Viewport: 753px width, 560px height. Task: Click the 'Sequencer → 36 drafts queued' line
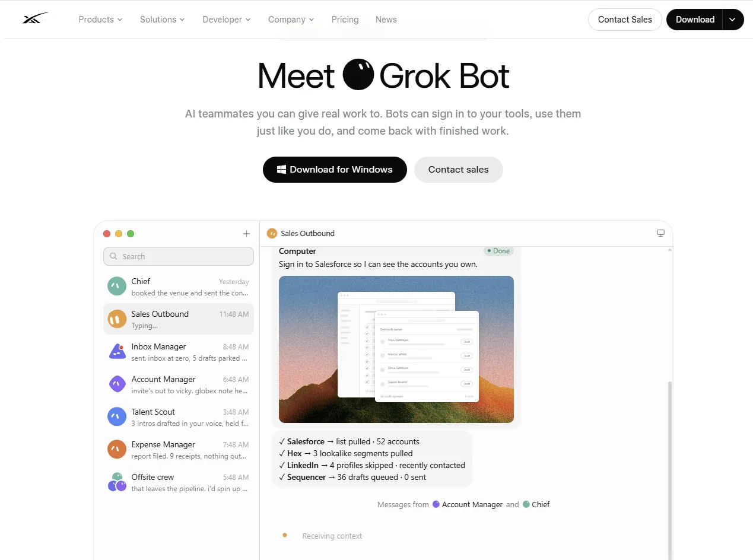(x=352, y=477)
